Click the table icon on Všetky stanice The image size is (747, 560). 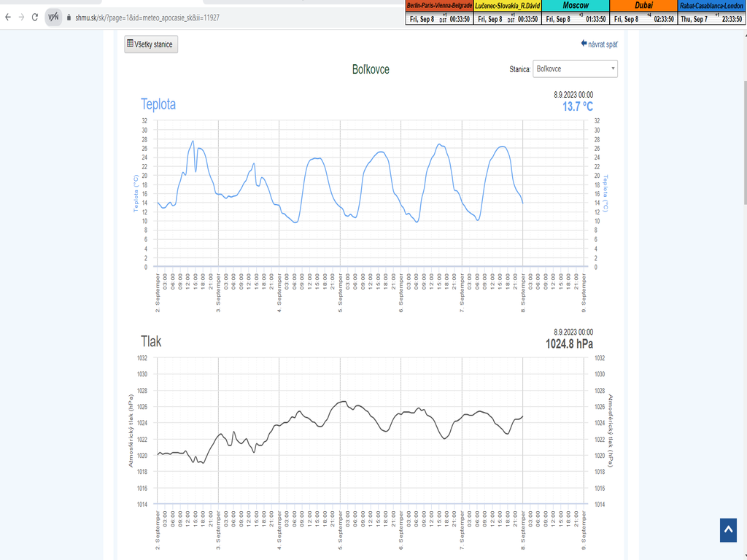[x=131, y=44]
